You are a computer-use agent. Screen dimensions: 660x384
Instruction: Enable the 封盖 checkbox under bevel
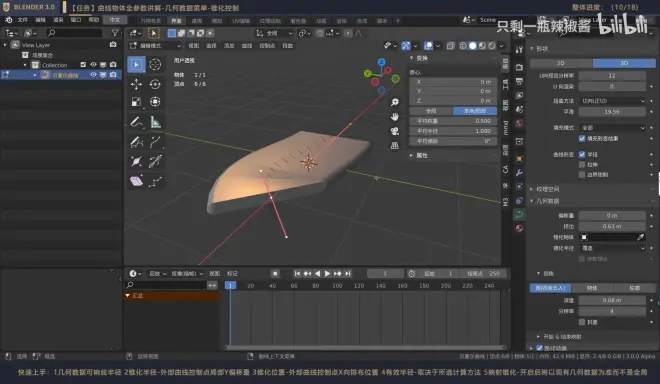582,322
